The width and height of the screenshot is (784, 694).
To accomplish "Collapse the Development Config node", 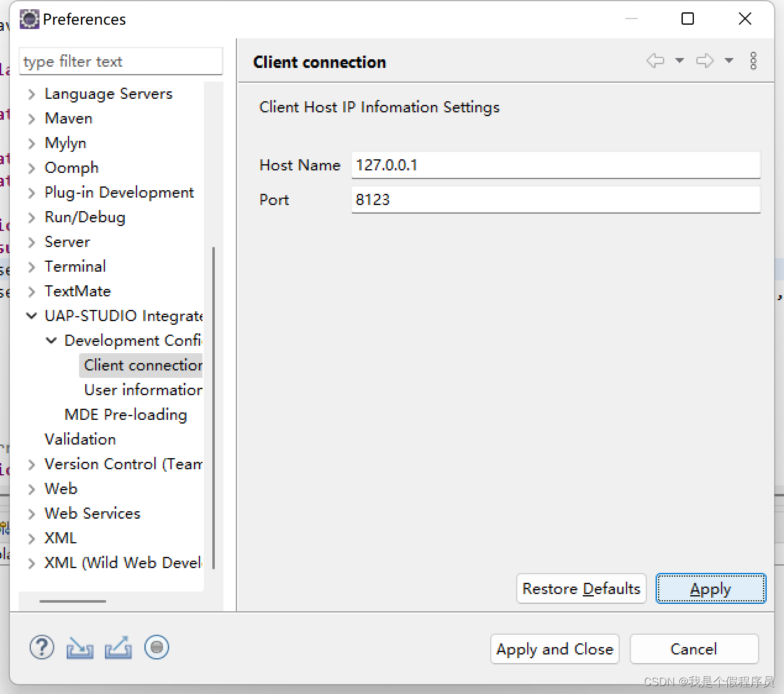I will 51,340.
